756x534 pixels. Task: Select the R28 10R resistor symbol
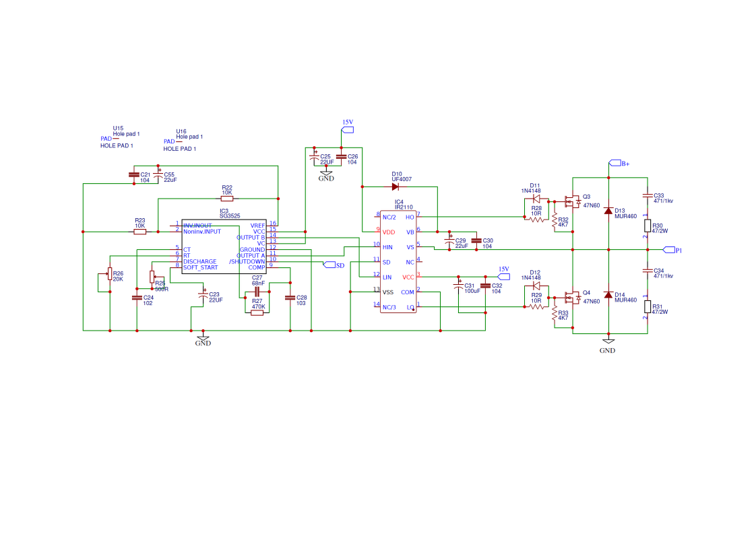pyautogui.click(x=536, y=220)
